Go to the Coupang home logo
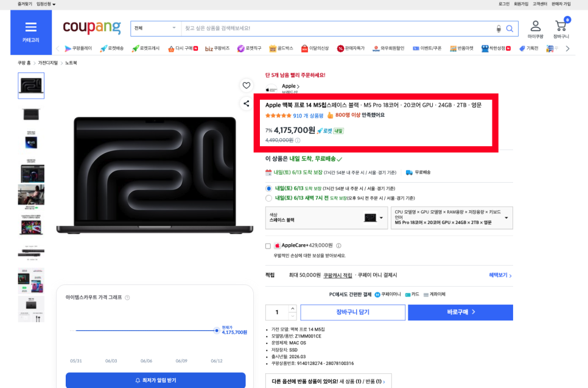This screenshot has height=388, width=588. pos(92,27)
